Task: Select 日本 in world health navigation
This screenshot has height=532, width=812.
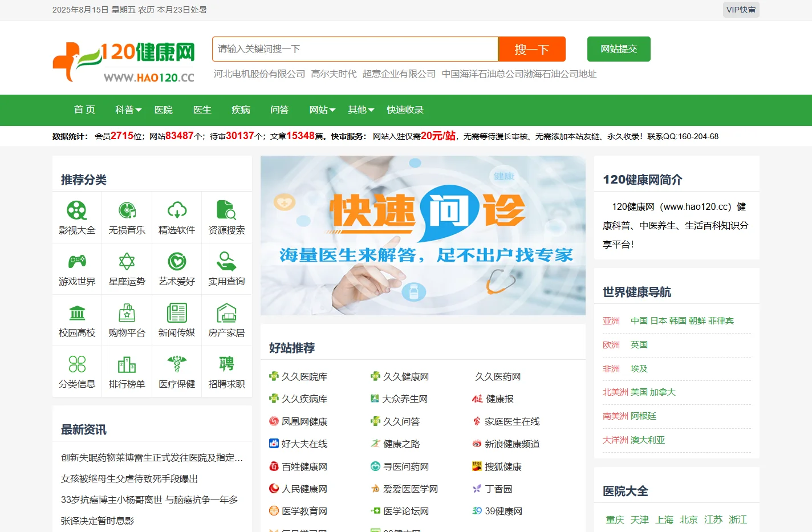Action: pyautogui.click(x=659, y=321)
